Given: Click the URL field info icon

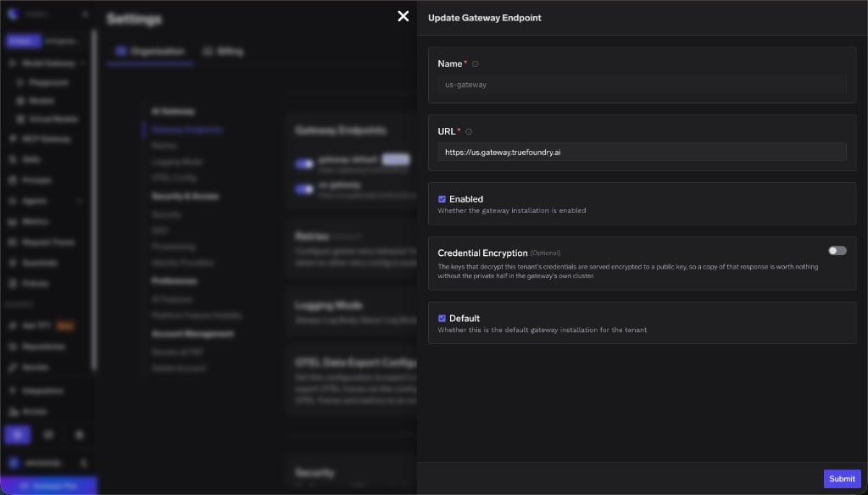Looking at the screenshot, I should point(469,131).
